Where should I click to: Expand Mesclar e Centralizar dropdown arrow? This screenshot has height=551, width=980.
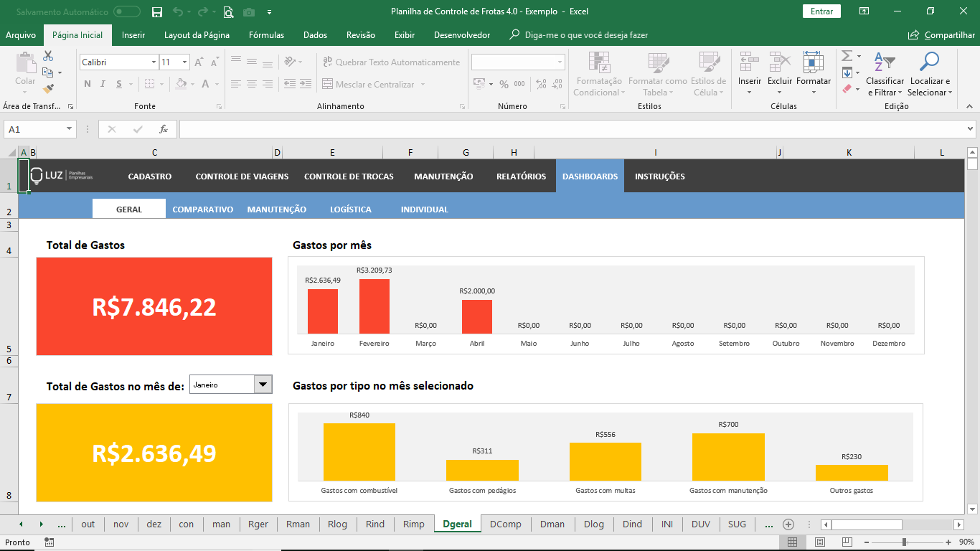click(423, 84)
